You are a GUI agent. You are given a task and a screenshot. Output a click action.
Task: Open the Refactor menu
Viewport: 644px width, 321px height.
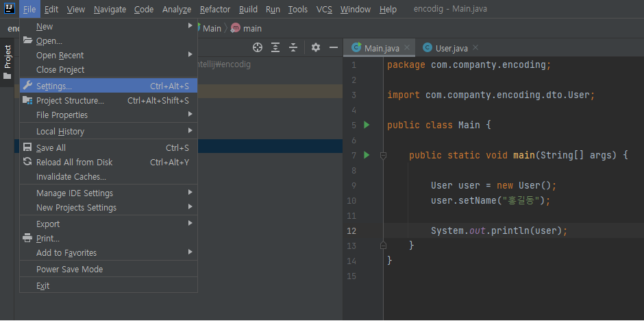[x=215, y=9]
